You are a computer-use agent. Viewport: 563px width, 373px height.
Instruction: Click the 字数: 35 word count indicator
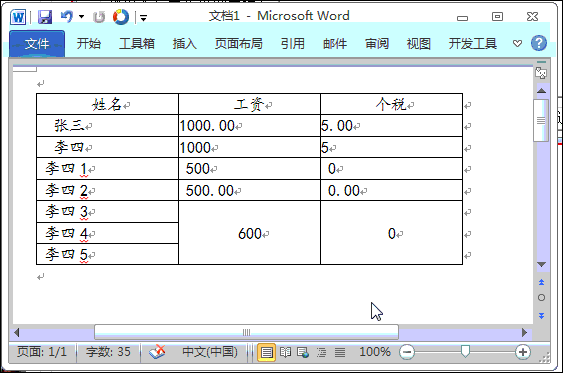tap(108, 352)
